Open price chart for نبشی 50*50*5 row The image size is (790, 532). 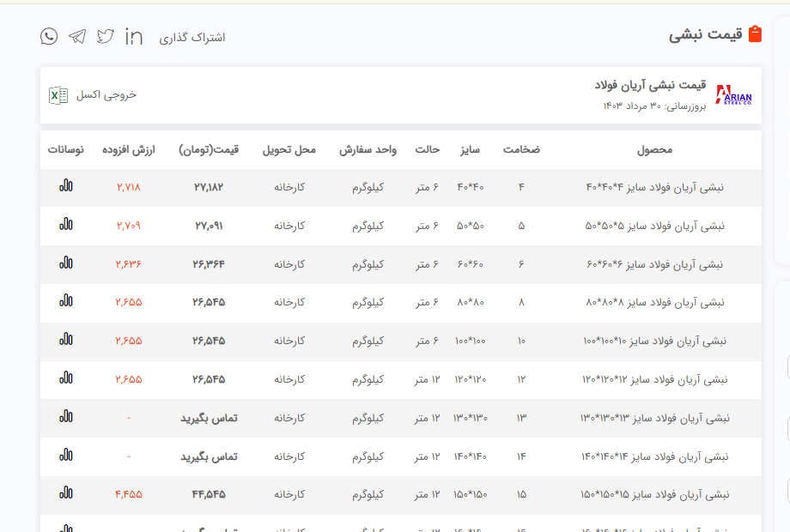pyautogui.click(x=66, y=224)
